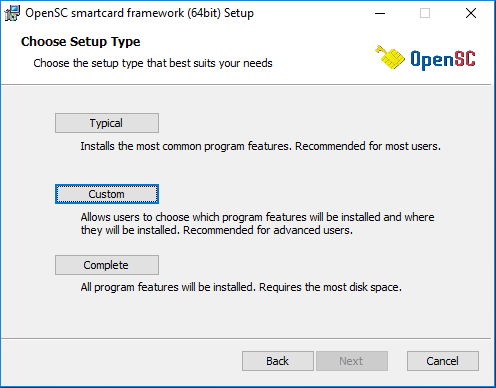Screen dimensions: 496x388
Task: Pick the Complete installation option
Action: point(107,265)
